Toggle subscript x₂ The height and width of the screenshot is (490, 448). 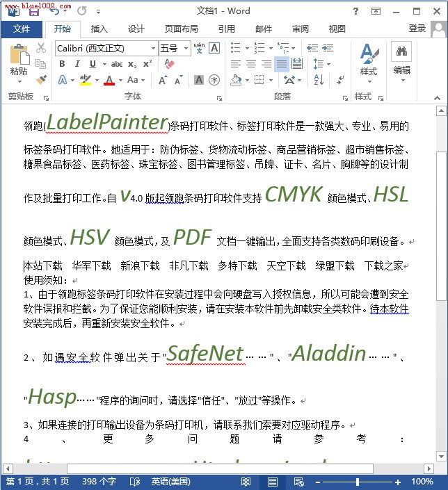pos(132,65)
